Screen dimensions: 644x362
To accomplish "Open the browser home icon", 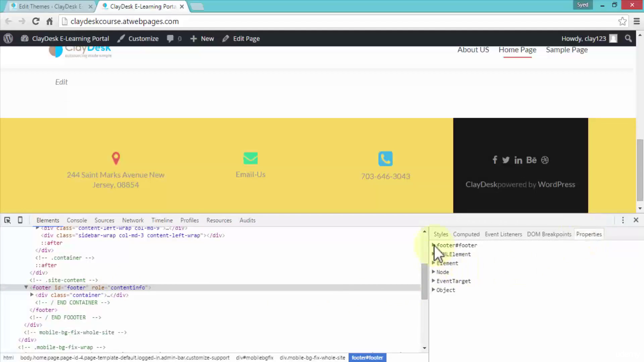I will pyautogui.click(x=49, y=21).
